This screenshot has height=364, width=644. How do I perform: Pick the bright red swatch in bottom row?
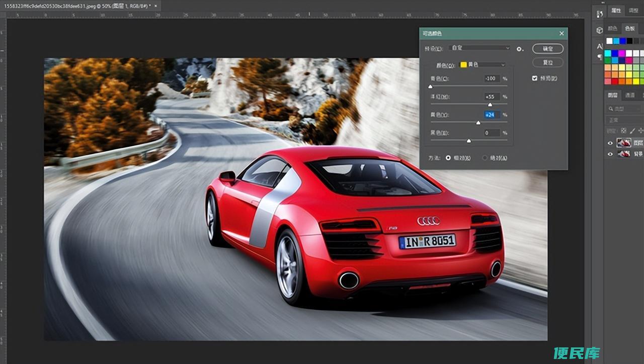[x=615, y=81]
